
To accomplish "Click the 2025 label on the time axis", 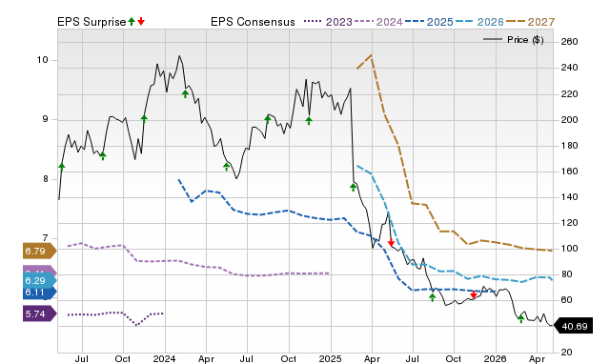I will [x=331, y=358].
